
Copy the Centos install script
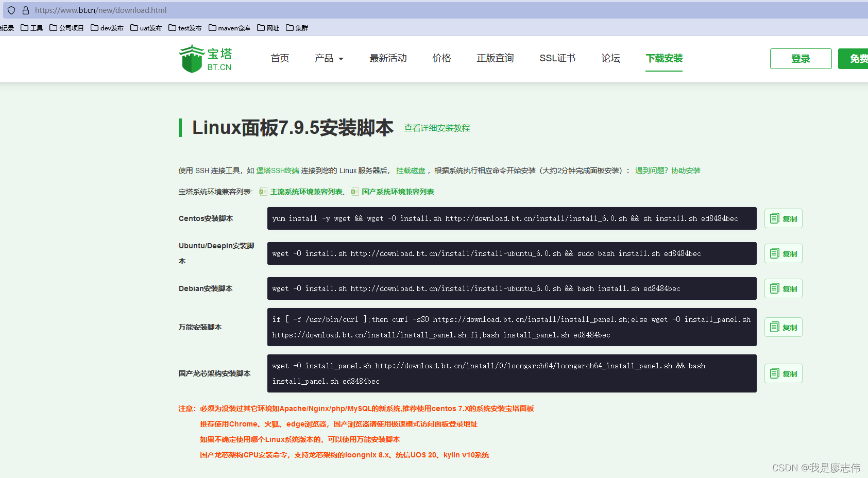[x=784, y=218]
